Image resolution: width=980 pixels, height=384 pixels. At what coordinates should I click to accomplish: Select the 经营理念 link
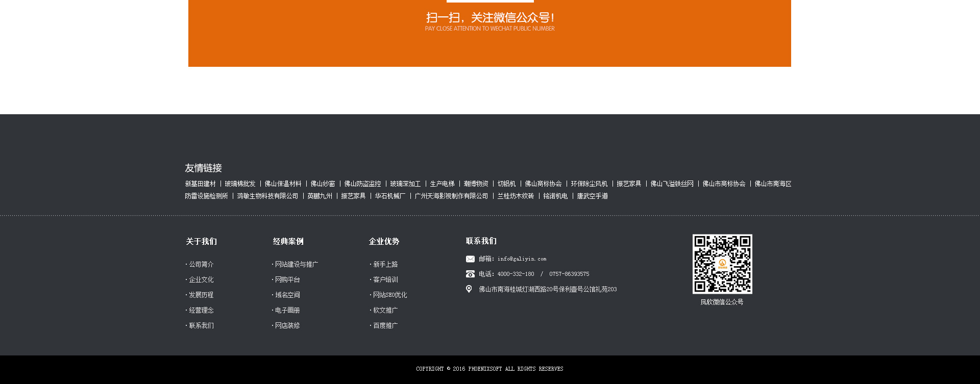click(201, 311)
